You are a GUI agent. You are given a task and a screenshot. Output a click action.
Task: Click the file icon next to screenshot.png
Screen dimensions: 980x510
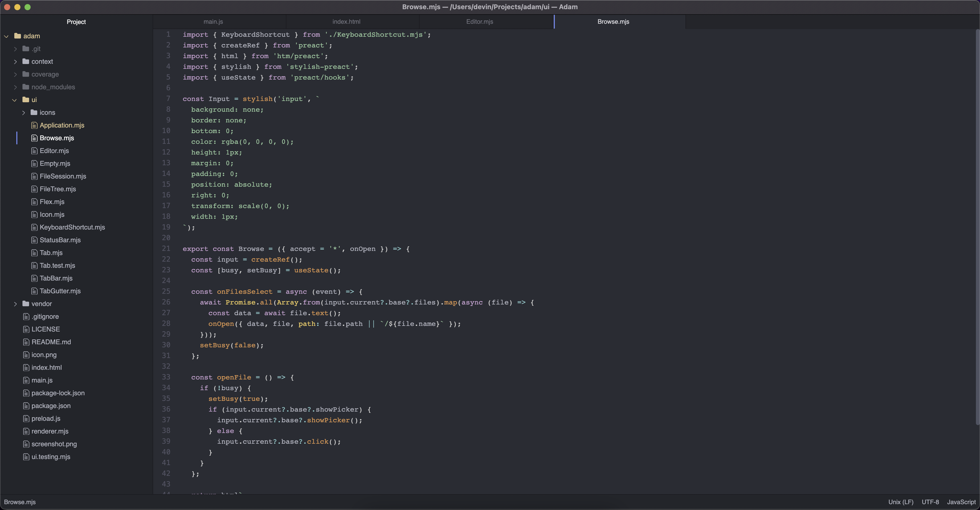coord(26,444)
